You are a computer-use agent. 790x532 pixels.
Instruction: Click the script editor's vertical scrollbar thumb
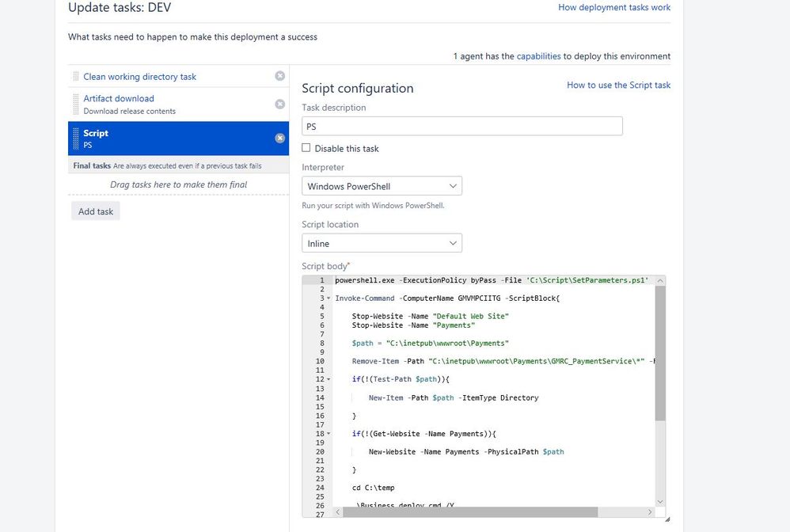(660, 352)
